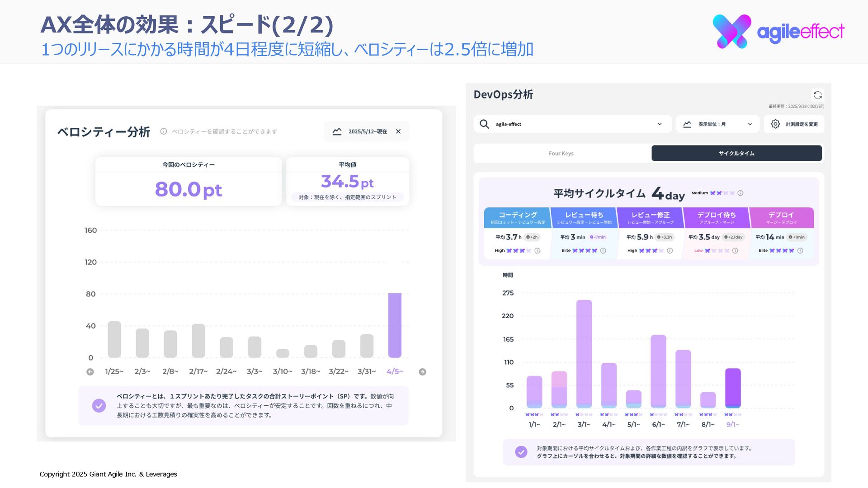Click the info icon in the deploy-wait card
868x488 pixels.
pos(736,251)
